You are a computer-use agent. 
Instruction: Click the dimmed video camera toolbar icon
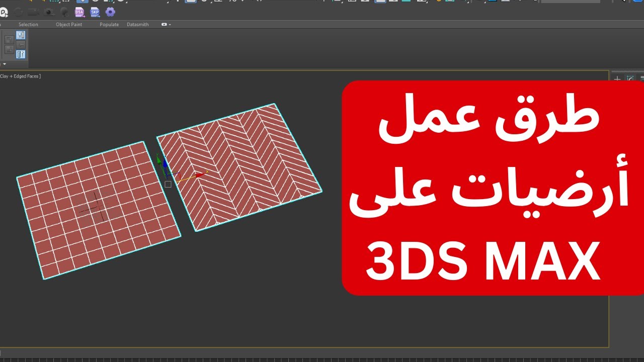(x=34, y=12)
